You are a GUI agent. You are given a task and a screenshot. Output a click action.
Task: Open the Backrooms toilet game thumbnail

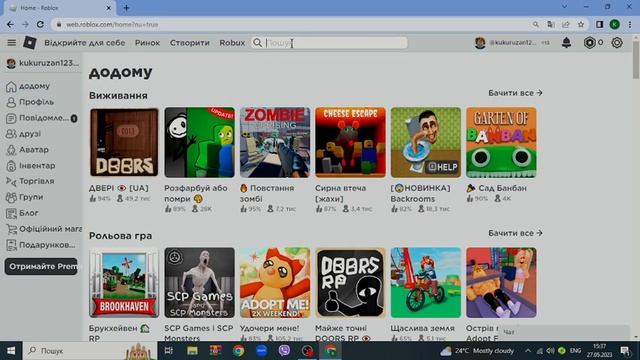pyautogui.click(x=426, y=142)
